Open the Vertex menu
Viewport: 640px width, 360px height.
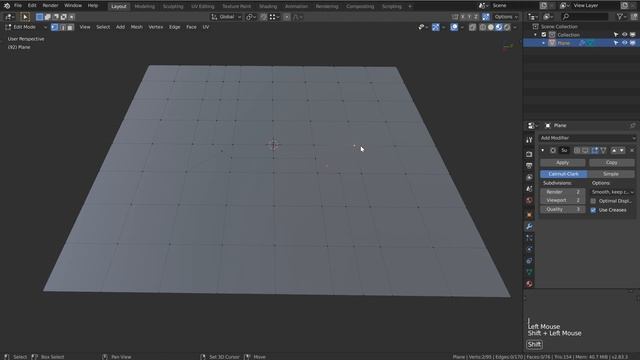point(156,27)
